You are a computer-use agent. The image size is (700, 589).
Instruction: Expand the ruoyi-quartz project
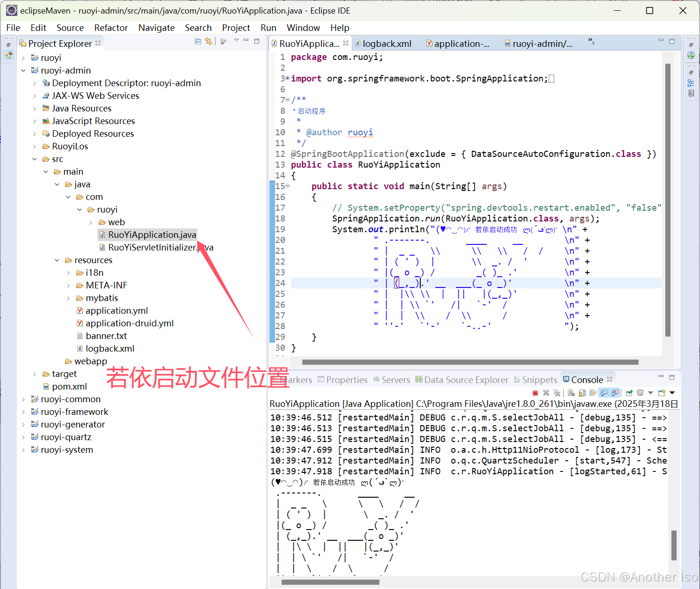pyautogui.click(x=23, y=437)
